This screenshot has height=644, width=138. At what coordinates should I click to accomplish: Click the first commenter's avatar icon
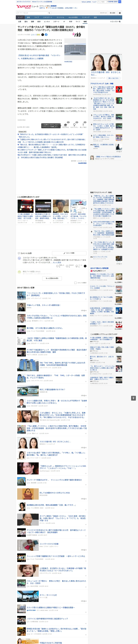click(19, 258)
